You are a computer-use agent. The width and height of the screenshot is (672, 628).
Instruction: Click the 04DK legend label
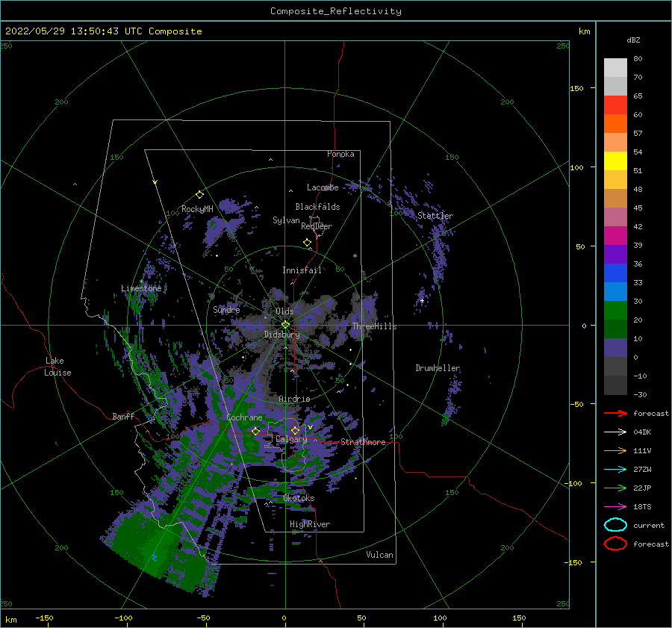pos(642,432)
